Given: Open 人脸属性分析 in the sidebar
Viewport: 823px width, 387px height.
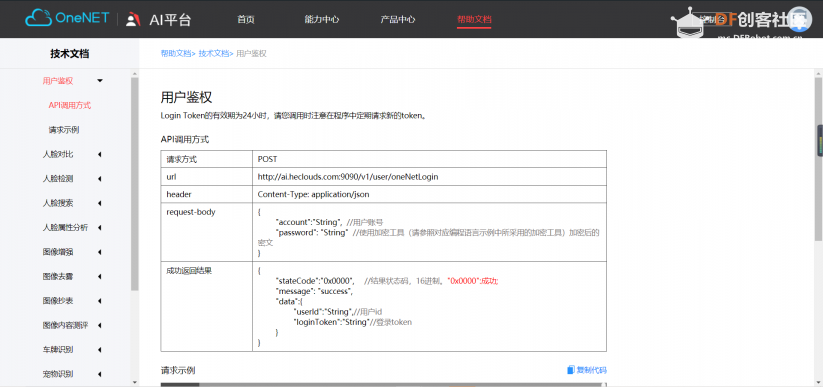Looking at the screenshot, I should coord(65,227).
